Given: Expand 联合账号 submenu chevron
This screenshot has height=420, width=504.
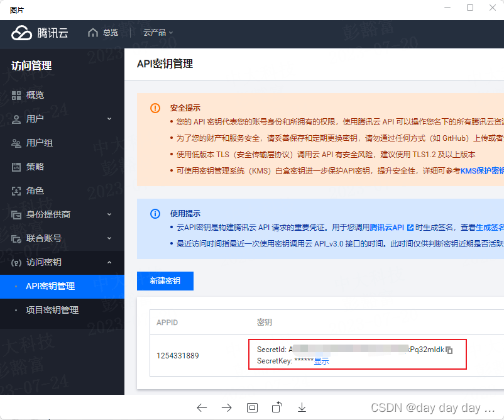Looking at the screenshot, I should [x=109, y=238].
